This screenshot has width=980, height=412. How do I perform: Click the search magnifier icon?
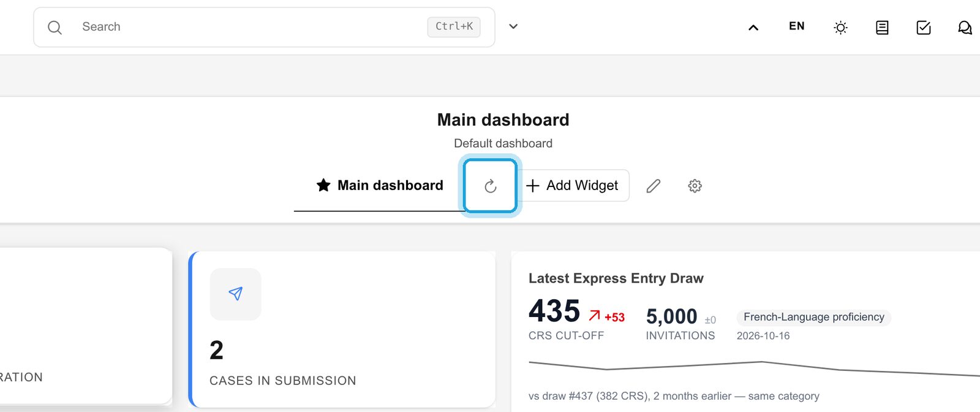(x=55, y=28)
